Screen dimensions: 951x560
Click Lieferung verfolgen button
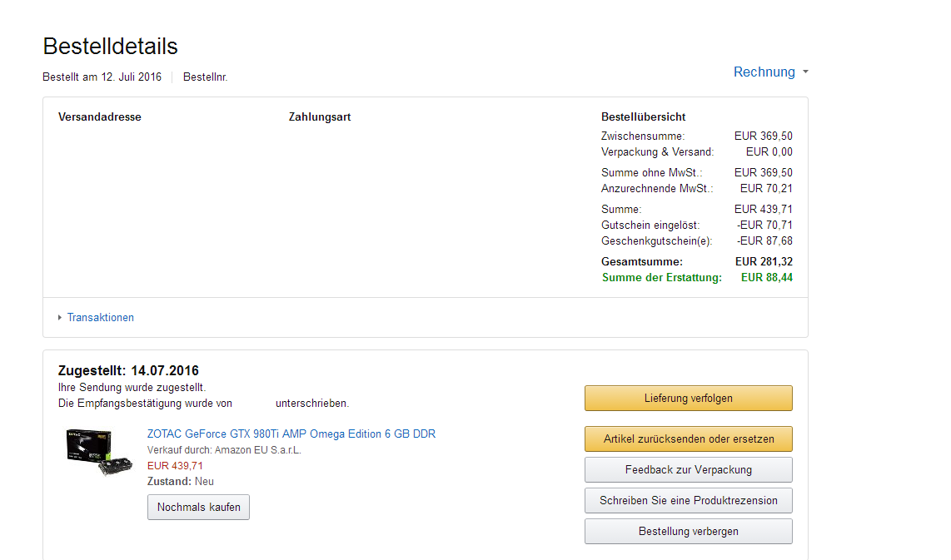click(x=689, y=399)
